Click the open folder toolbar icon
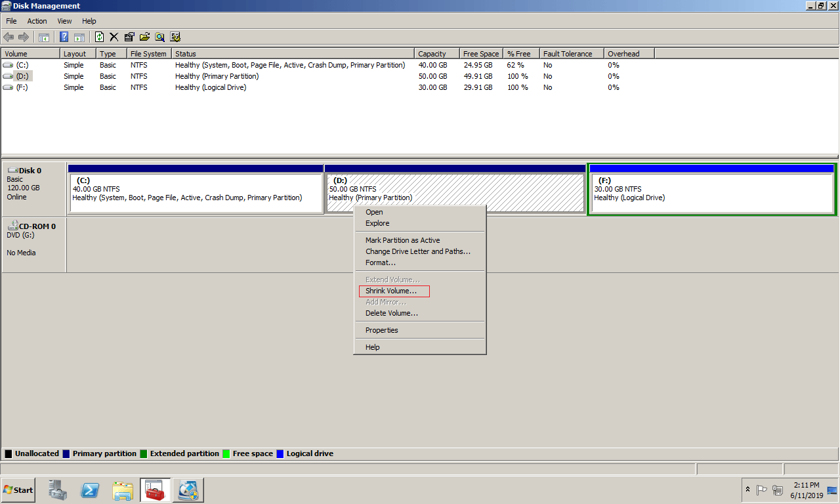 [x=144, y=37]
